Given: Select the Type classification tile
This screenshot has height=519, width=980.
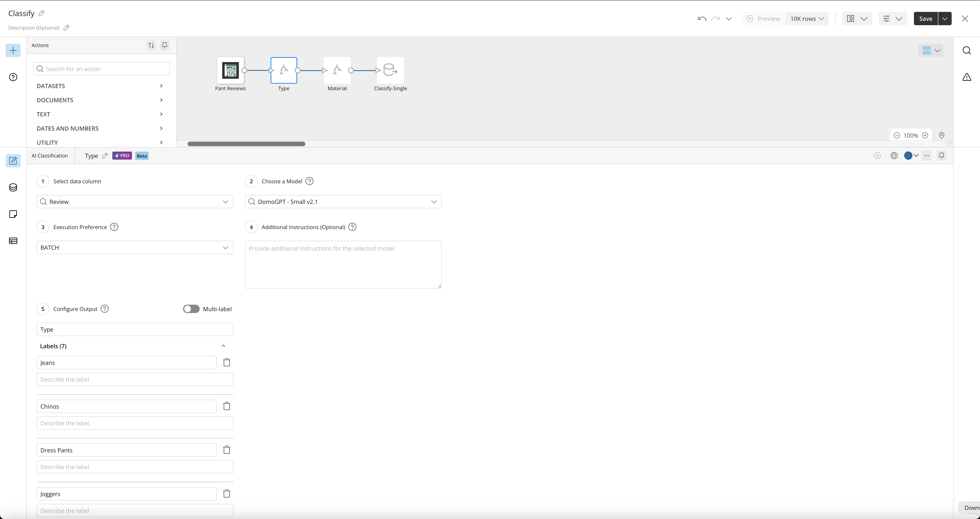Looking at the screenshot, I should pyautogui.click(x=284, y=70).
